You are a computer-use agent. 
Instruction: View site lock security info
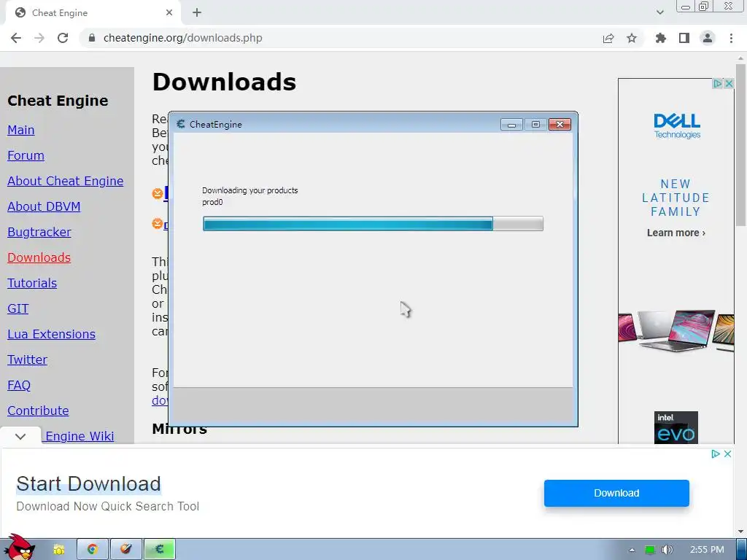tap(92, 38)
